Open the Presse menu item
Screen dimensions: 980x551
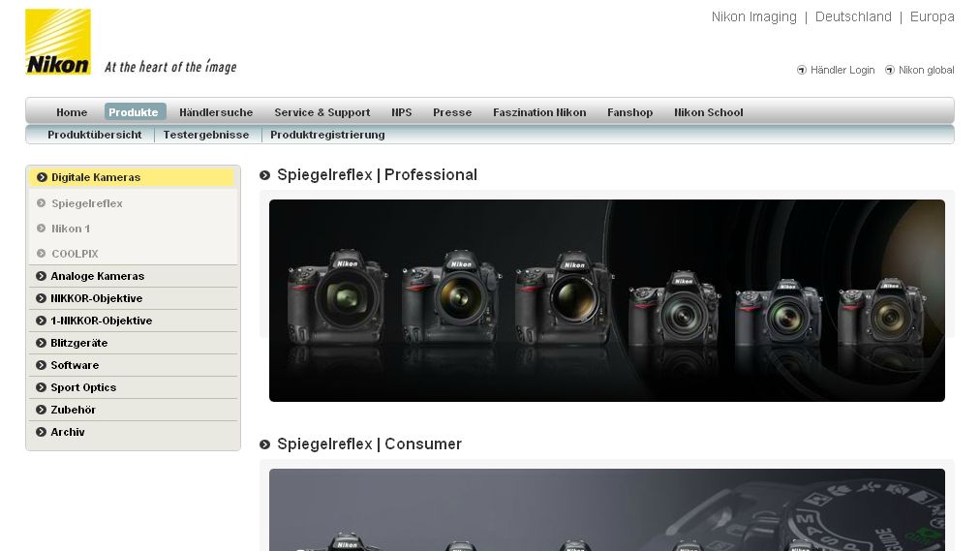tap(452, 112)
